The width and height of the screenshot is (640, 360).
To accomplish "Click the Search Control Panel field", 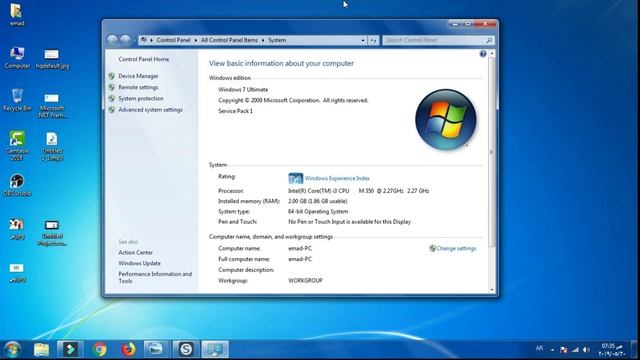I will (438, 40).
